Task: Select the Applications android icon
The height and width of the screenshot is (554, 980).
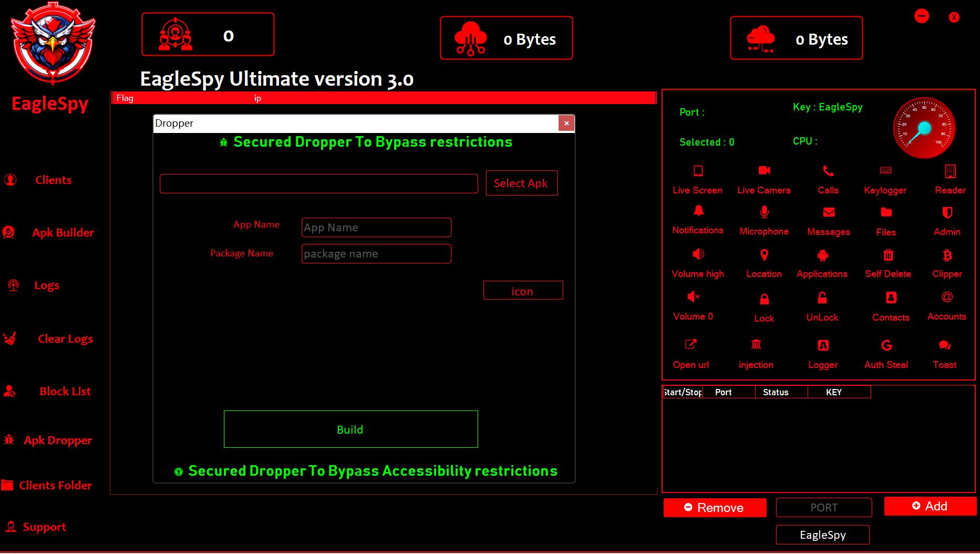Action: (x=823, y=255)
